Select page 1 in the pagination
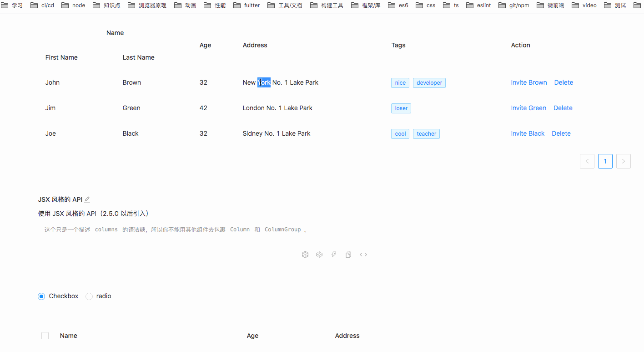 click(x=605, y=161)
